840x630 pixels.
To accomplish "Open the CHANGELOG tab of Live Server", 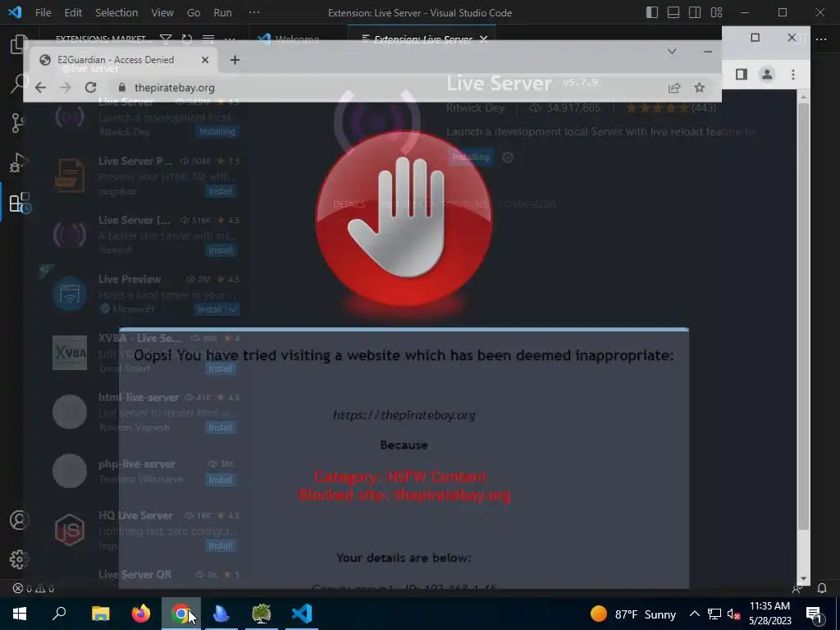I will pyautogui.click(x=530, y=204).
